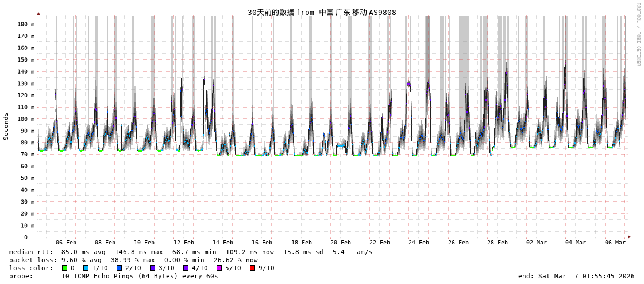Click the end timestamp Sat Mar 7
Image resolution: width=644 pixels, height=284 pixels.
(576, 276)
